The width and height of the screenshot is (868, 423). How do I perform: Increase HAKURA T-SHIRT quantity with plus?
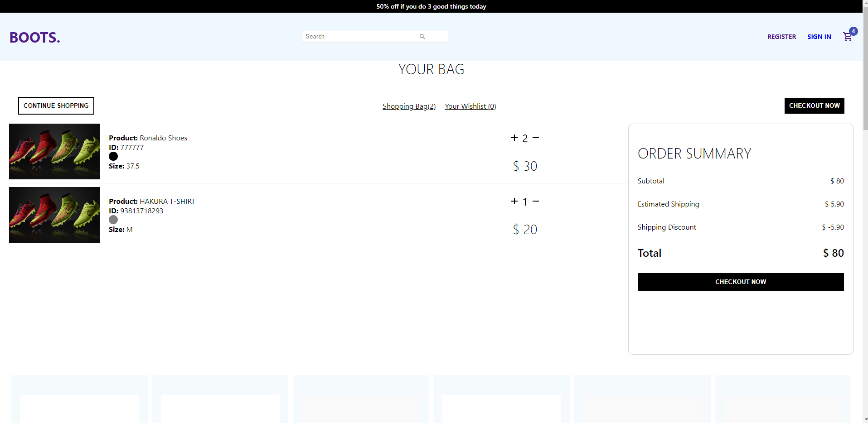[514, 201]
